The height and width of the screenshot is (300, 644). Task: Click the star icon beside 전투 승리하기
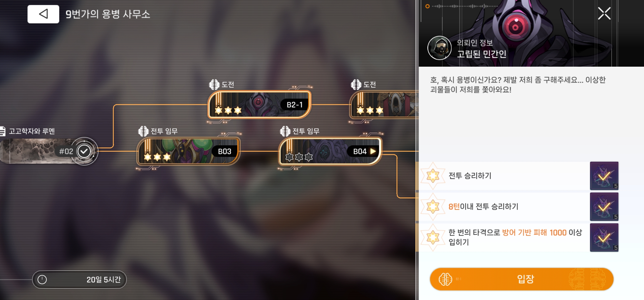click(433, 176)
